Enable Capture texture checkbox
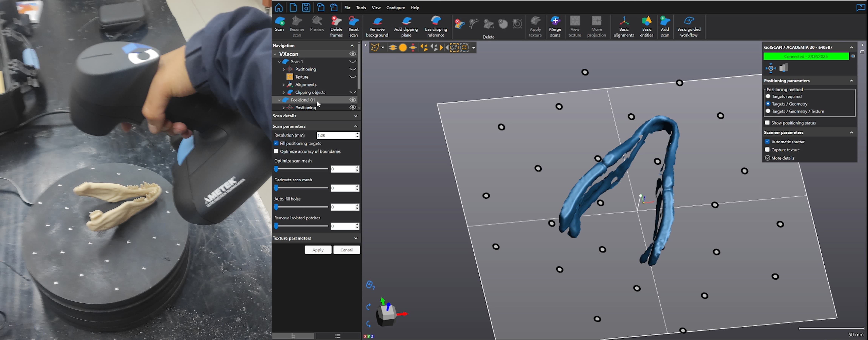The height and width of the screenshot is (340, 868). 767,150
